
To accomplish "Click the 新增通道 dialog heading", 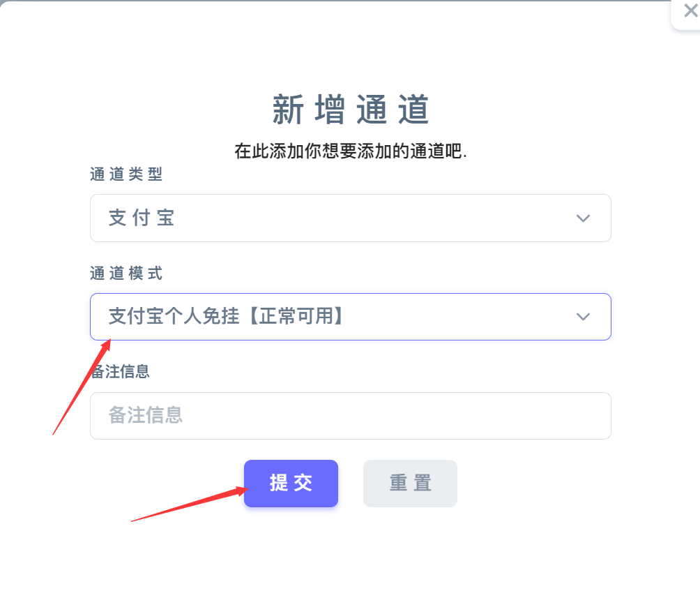I will tap(351, 110).
